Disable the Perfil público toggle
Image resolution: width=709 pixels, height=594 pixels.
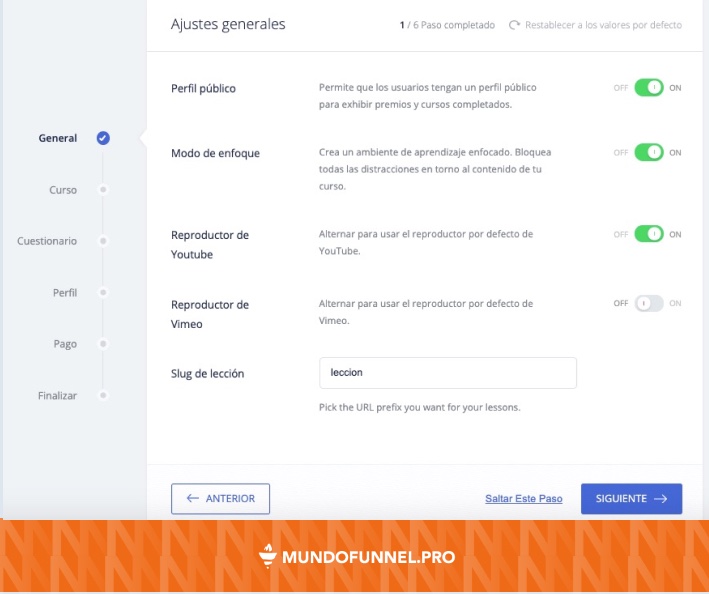click(x=648, y=88)
